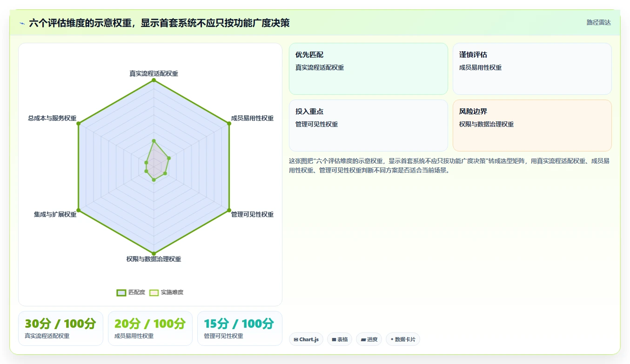The image size is (630, 364).
Task: Select the 30分 / 100分 score value
Action: pyautogui.click(x=60, y=324)
